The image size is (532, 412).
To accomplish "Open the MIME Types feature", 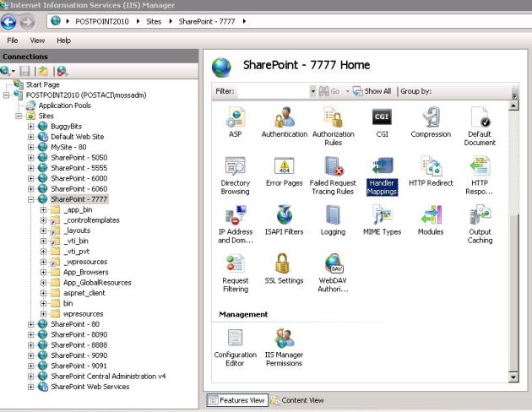I will 382,215.
